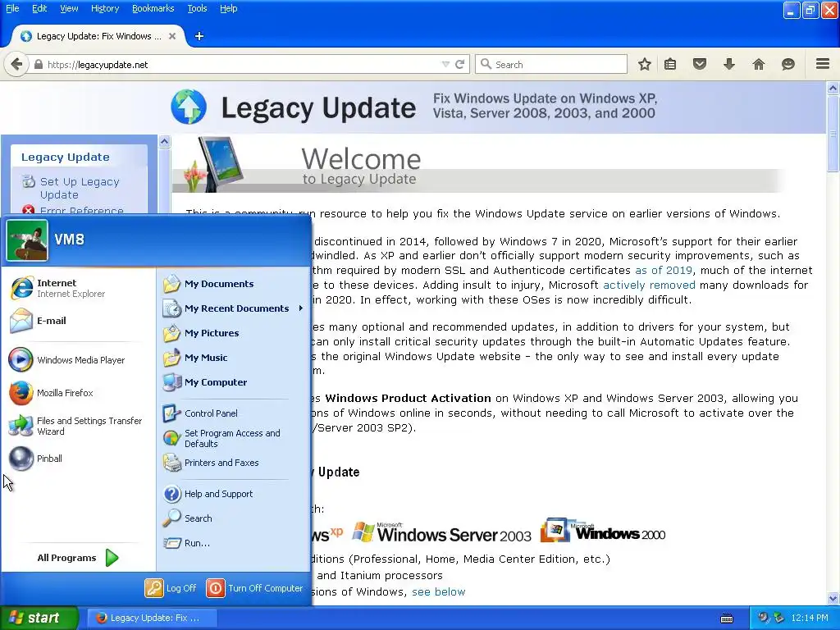Viewport: 840px width, 630px height.
Task: Click the Firefox Search box
Action: tap(551, 65)
